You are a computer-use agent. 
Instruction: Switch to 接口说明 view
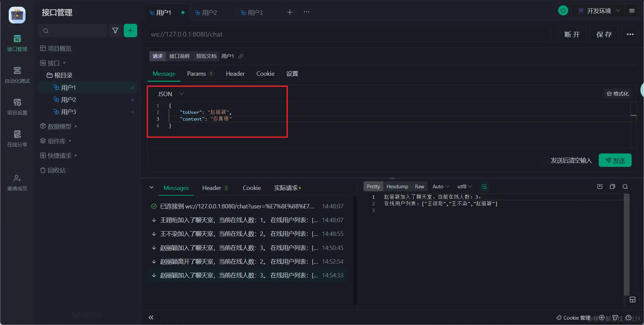[179, 56]
